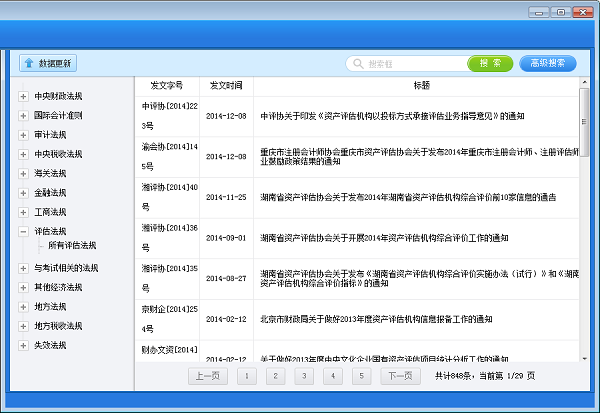Go to previous page with 上一页
The height and width of the screenshot is (413, 600).
(x=208, y=376)
